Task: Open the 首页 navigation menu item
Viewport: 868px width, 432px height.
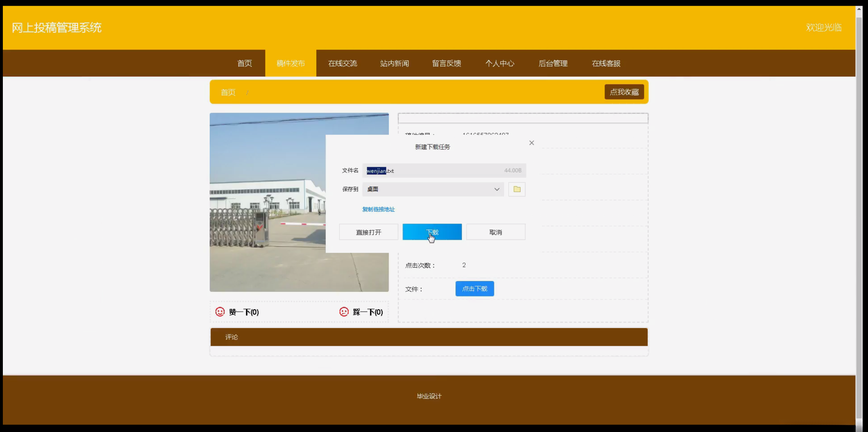Action: tap(244, 63)
